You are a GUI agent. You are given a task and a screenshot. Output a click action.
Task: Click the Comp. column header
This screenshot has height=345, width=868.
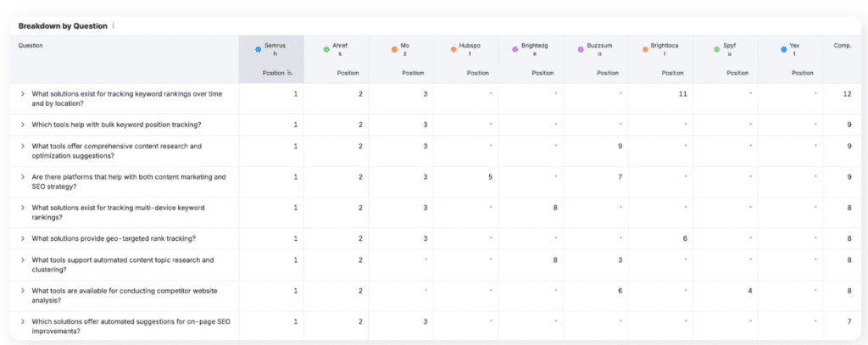[842, 46]
